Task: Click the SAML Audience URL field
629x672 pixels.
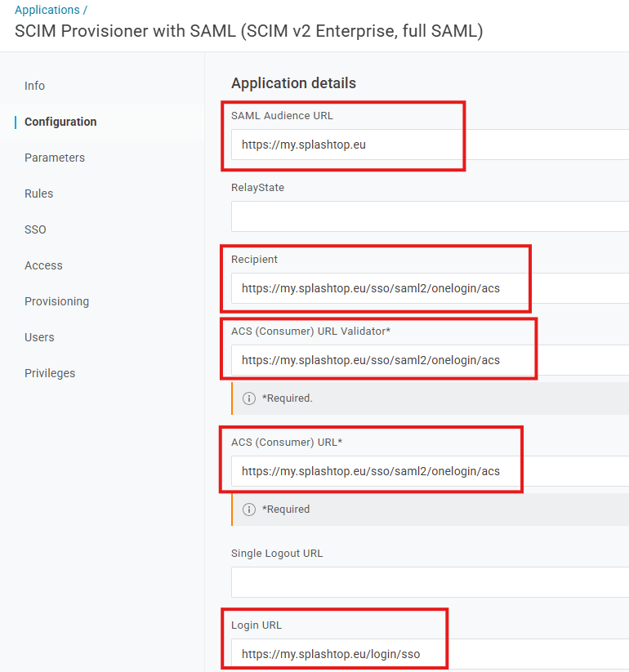Action: [x=430, y=145]
